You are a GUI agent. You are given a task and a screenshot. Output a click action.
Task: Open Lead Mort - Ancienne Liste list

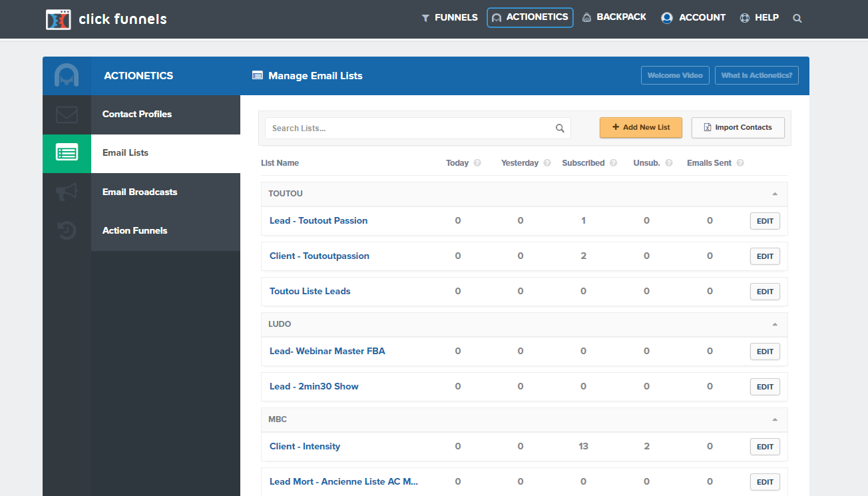click(x=343, y=482)
